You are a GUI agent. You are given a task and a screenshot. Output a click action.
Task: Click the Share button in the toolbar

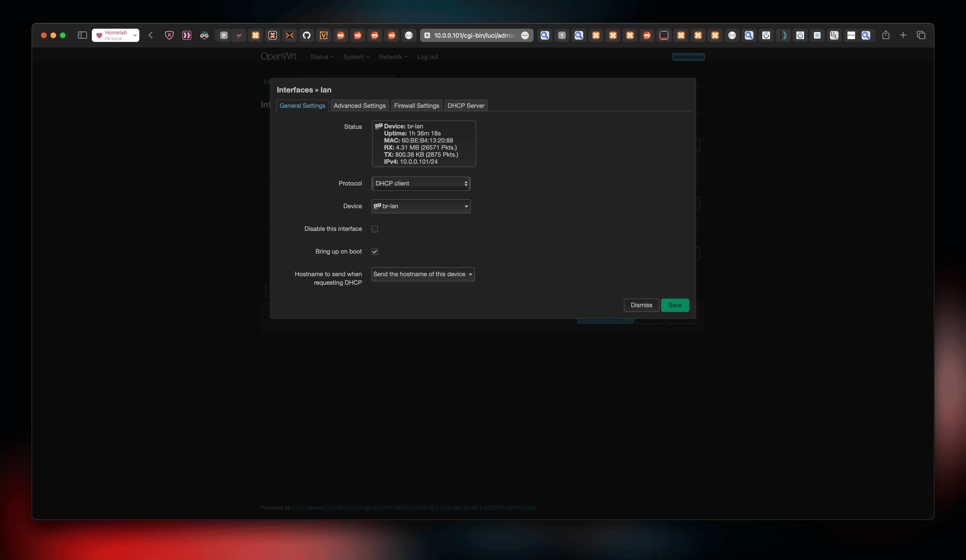886,35
